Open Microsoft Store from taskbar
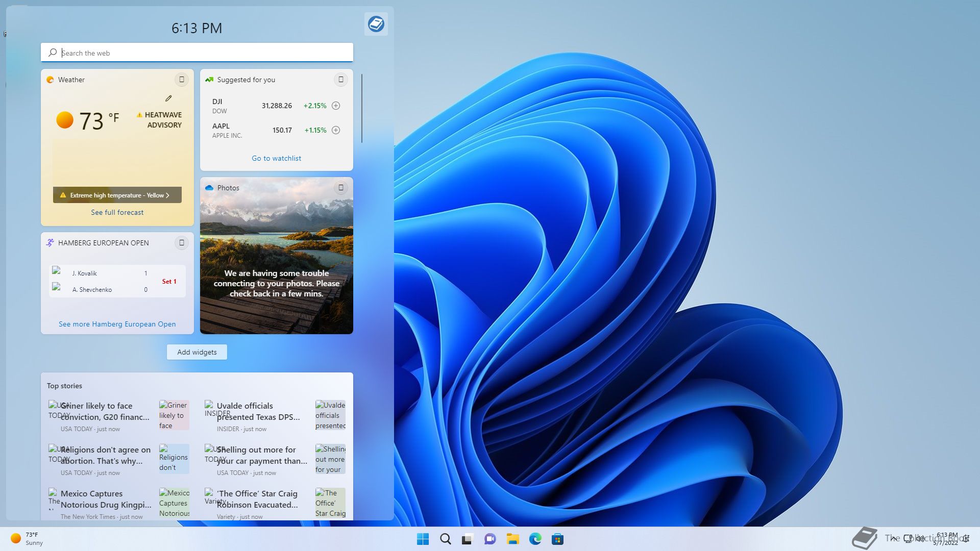This screenshot has width=980, height=551. [557, 539]
